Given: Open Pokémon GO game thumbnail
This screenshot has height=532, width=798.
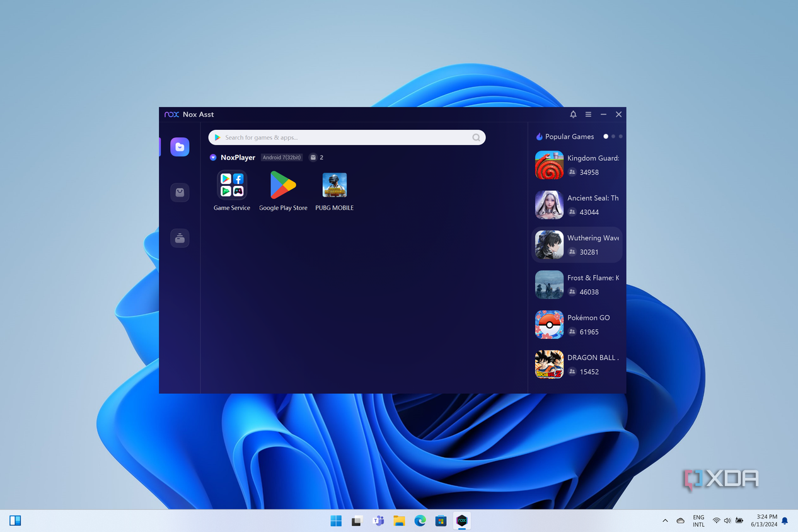Looking at the screenshot, I should click(549, 325).
